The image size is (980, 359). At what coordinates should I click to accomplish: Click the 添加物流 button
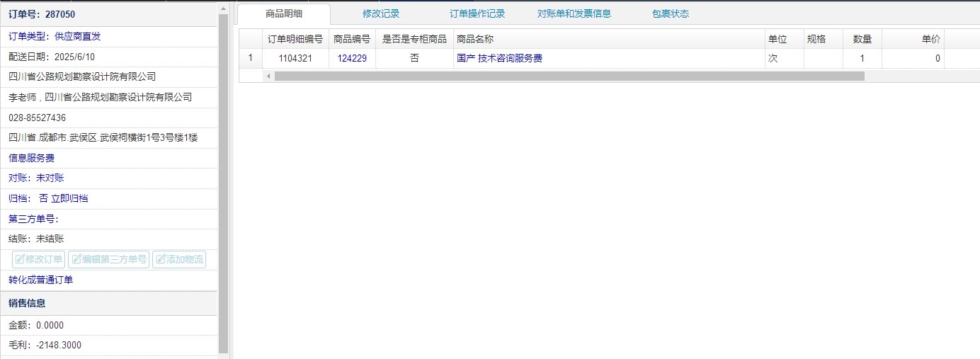coord(179,259)
